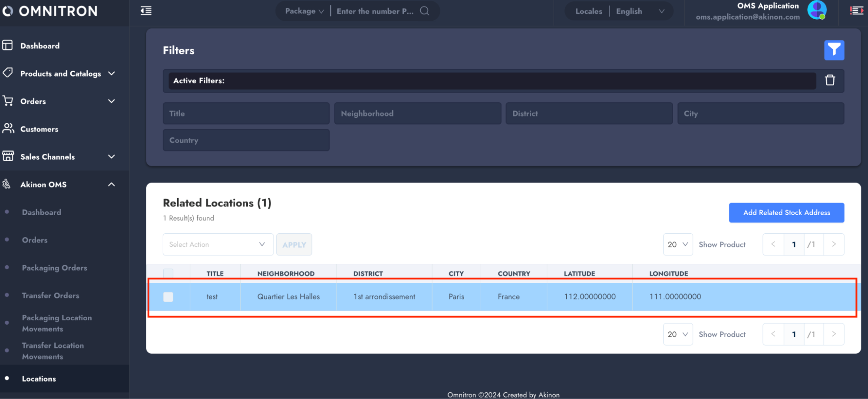Open top page size 20 dropdown
The width and height of the screenshot is (868, 399).
click(677, 244)
